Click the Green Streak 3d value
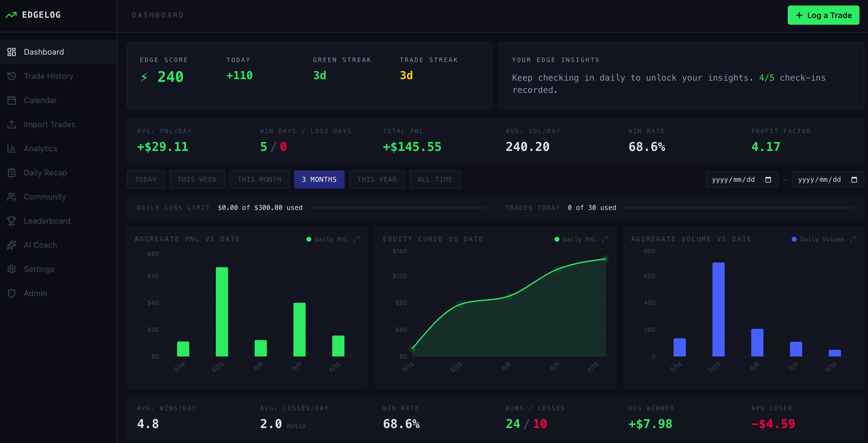Screen dimensions: 868x443 320,75
